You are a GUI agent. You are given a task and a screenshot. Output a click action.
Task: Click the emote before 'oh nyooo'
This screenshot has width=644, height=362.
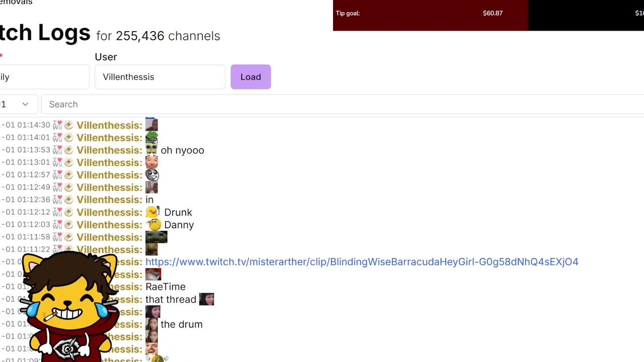(x=151, y=150)
